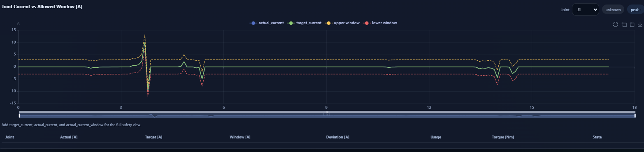
Task: Toggle lower window series in legend
Action: click(x=380, y=23)
